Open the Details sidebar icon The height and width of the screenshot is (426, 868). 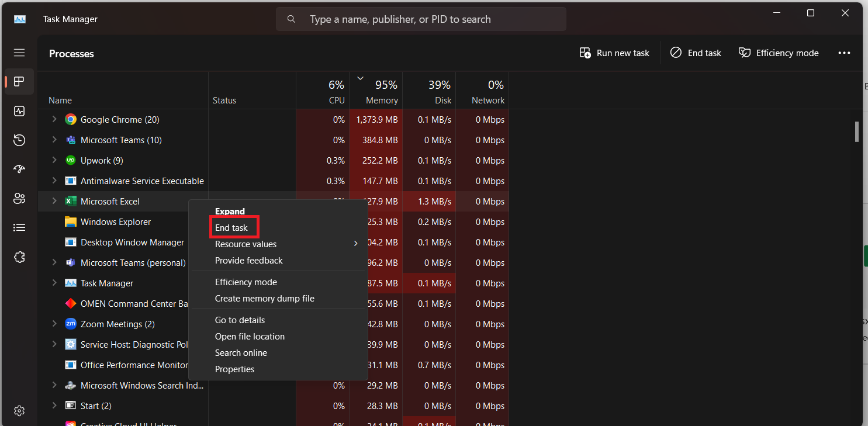pyautogui.click(x=19, y=227)
